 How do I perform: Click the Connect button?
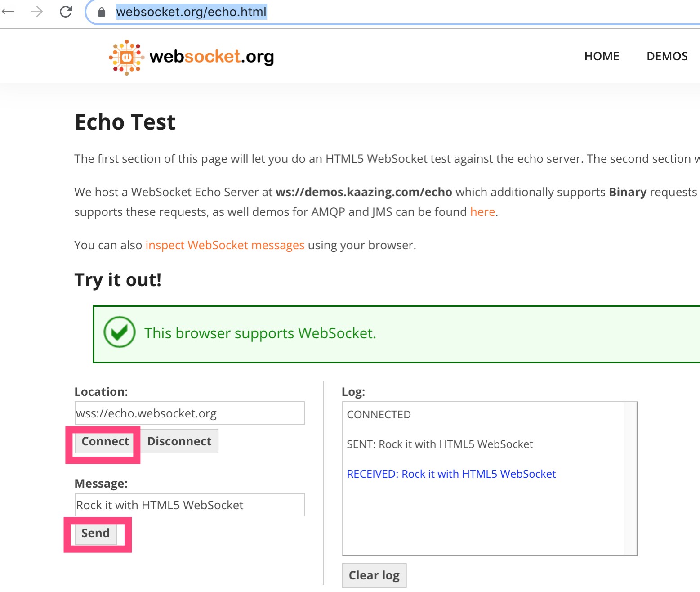(x=105, y=441)
